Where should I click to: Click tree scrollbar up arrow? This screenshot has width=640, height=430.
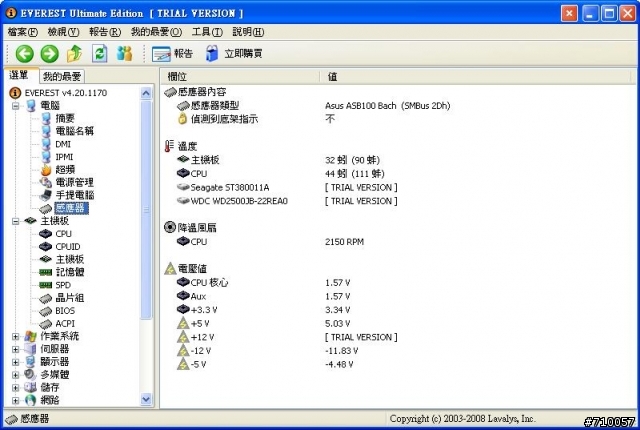click(x=146, y=93)
